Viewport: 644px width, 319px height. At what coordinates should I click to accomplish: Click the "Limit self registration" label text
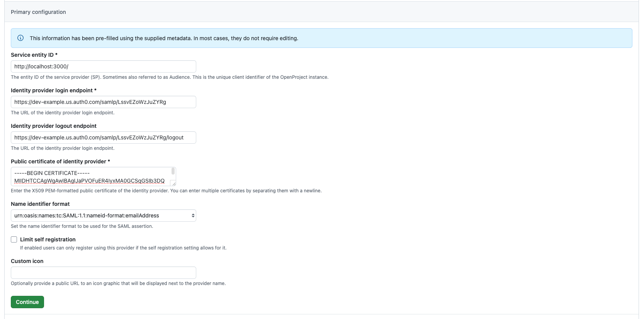coord(48,239)
